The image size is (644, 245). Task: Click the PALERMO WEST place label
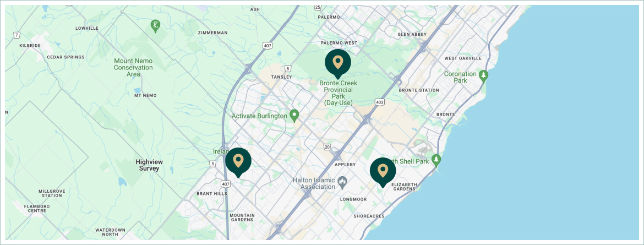(339, 43)
